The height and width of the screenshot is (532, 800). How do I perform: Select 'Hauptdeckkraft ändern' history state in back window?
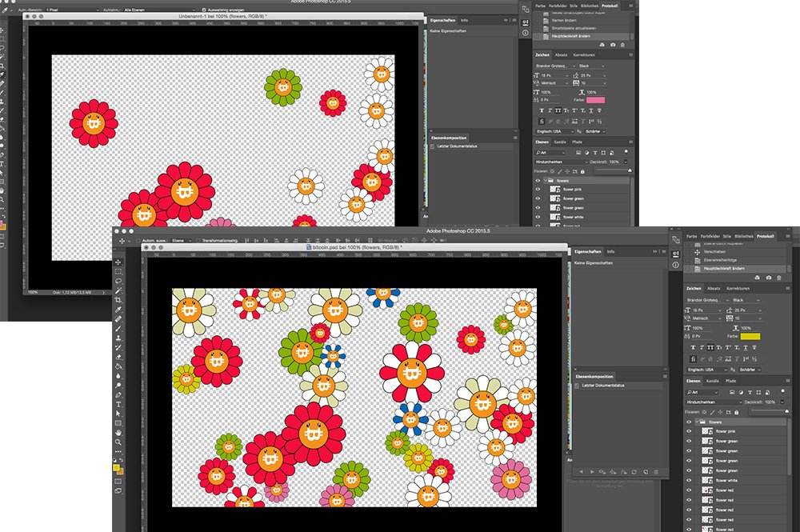pos(582,36)
